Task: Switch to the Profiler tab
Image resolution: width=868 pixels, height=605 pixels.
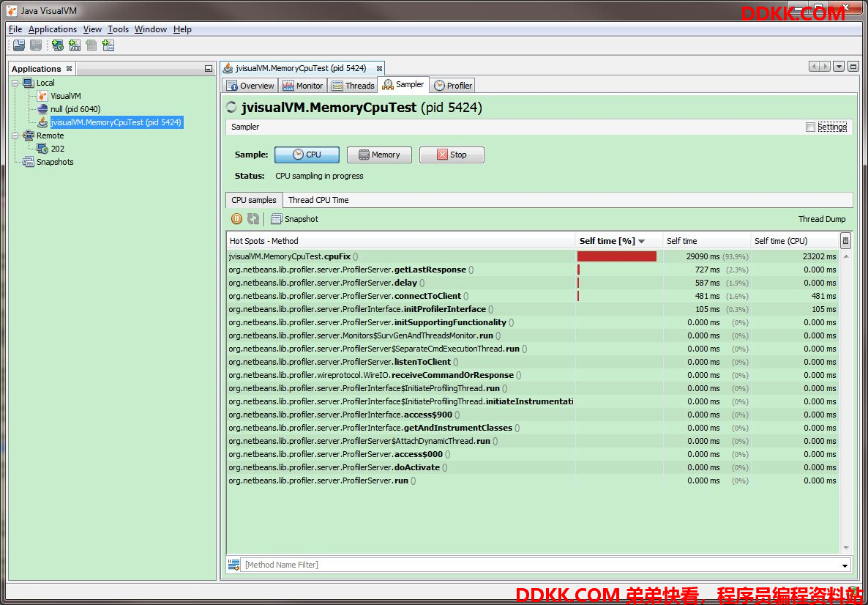Action: click(x=453, y=85)
